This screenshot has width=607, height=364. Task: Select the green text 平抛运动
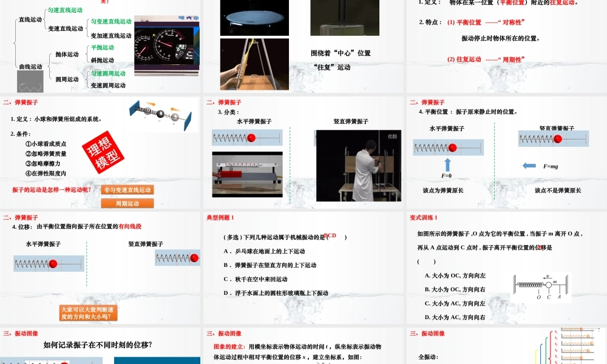pos(103,47)
